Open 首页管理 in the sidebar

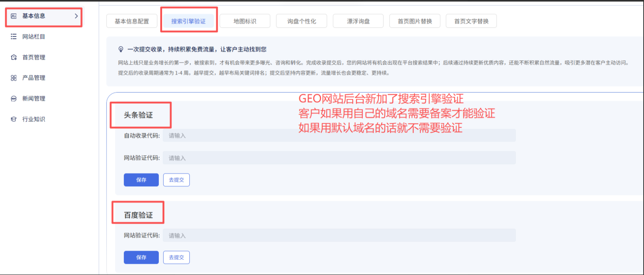(34, 57)
